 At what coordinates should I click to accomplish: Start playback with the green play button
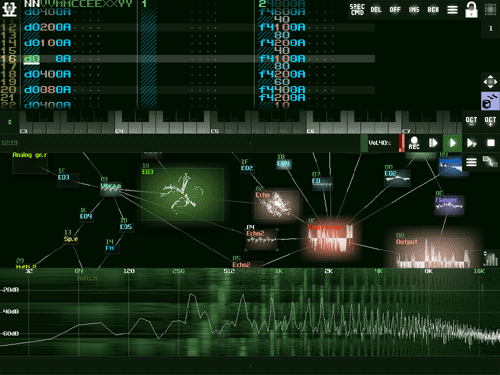point(452,143)
